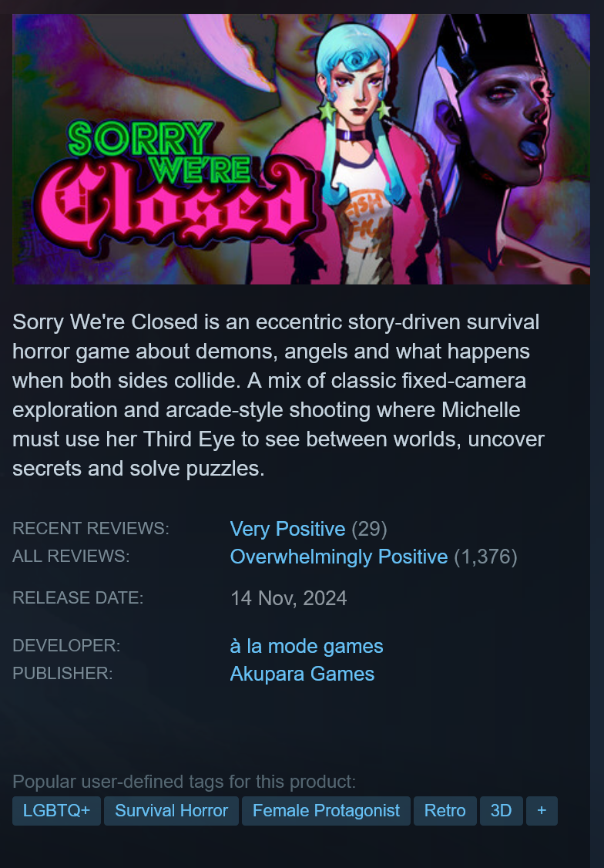Image resolution: width=604 pixels, height=868 pixels.
Task: Visit developer à la mode games page
Action: click(307, 646)
